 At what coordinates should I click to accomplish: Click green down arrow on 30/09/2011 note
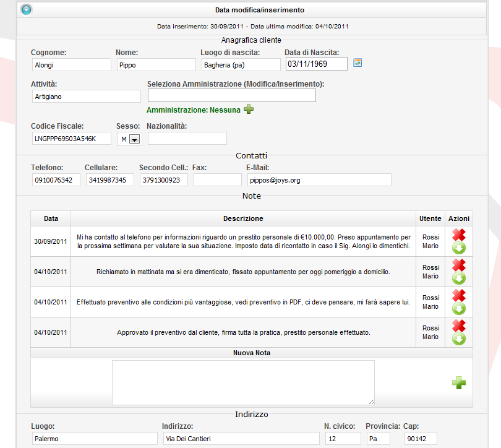(459, 248)
